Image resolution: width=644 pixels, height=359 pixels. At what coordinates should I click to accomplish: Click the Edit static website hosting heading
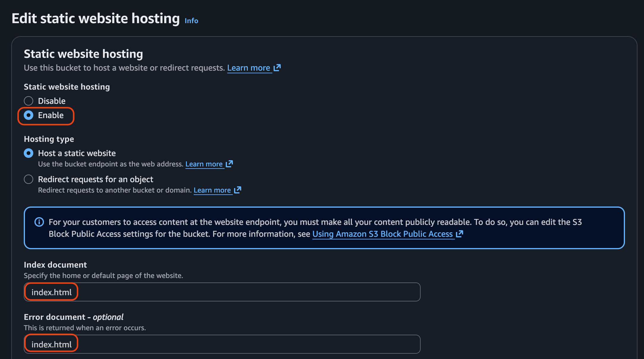[x=96, y=18]
